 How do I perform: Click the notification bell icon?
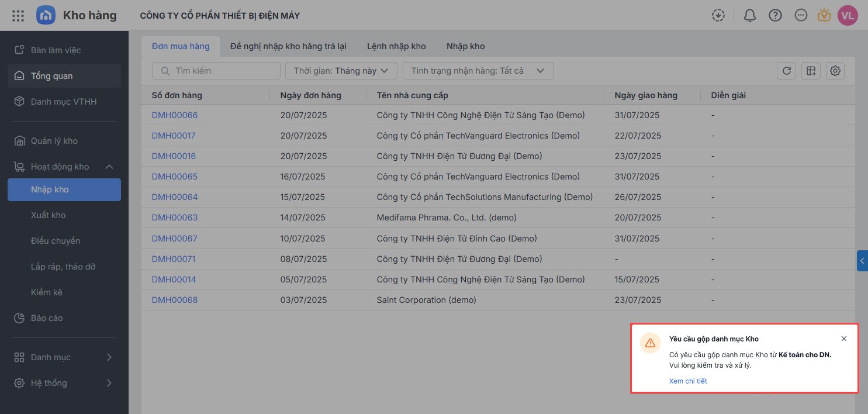(x=749, y=16)
